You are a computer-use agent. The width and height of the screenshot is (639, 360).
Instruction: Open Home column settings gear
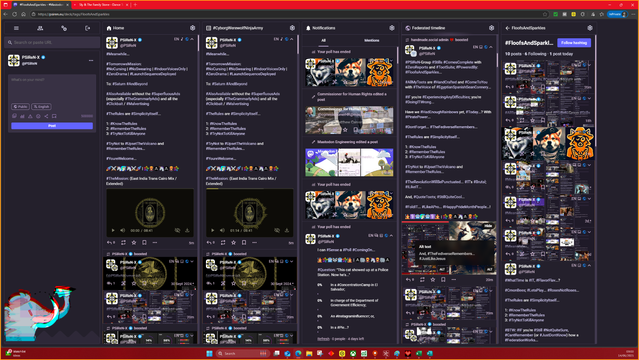pyautogui.click(x=192, y=28)
